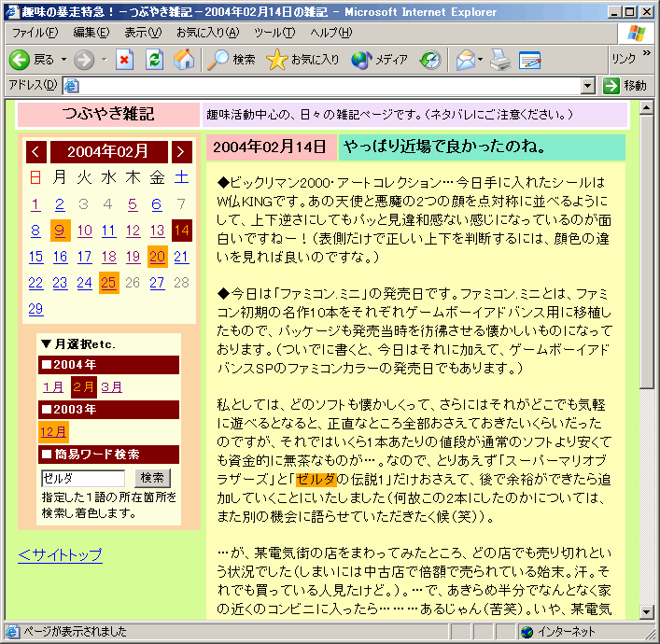Click the IE icon in title bar

(x=13, y=12)
